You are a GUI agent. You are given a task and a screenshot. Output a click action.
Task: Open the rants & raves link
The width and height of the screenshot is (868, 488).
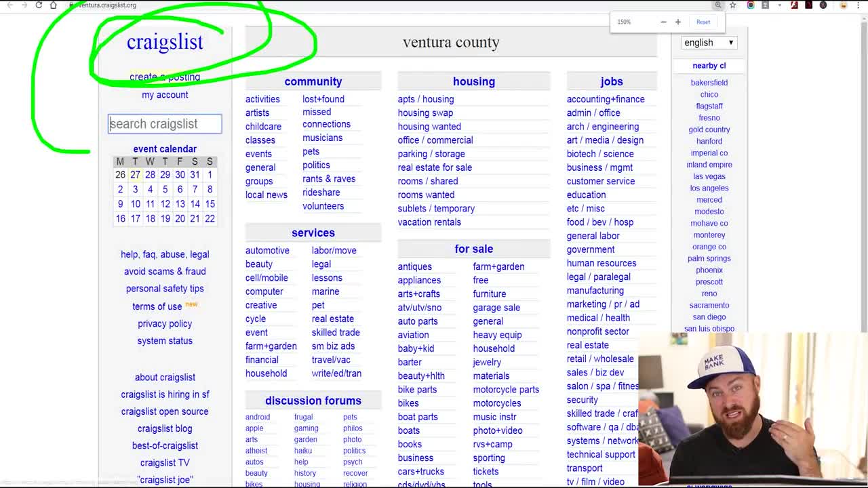[x=329, y=179]
